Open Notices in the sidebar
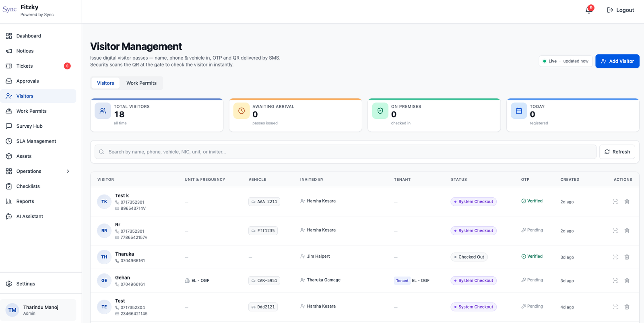 (x=38, y=51)
